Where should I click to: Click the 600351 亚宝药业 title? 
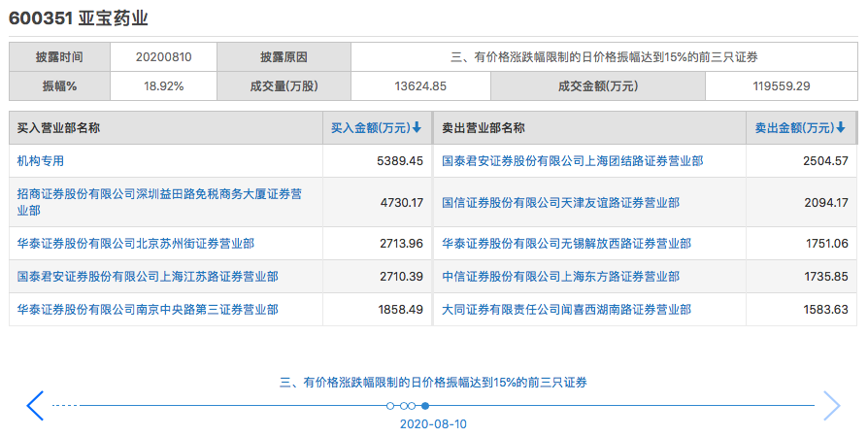click(79, 18)
